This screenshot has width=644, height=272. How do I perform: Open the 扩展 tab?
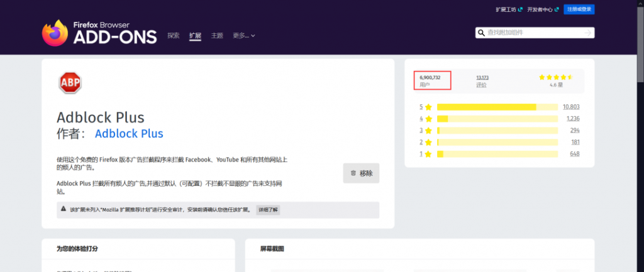pos(195,36)
